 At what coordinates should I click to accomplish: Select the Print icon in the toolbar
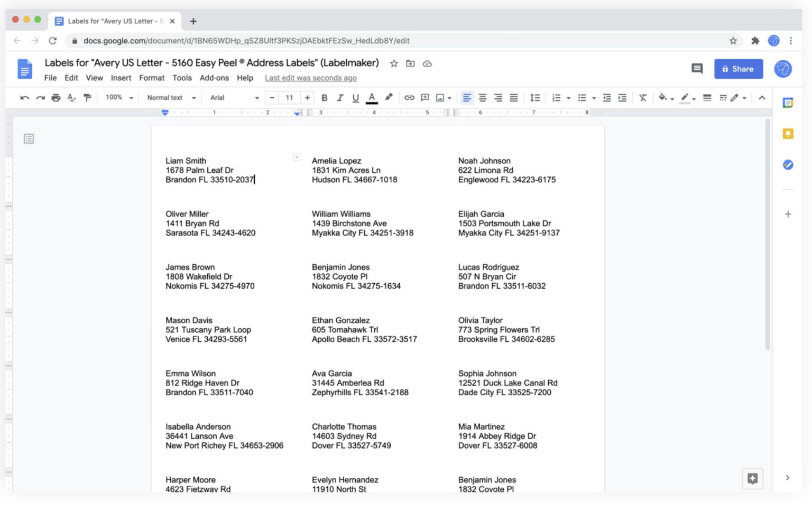click(x=56, y=98)
